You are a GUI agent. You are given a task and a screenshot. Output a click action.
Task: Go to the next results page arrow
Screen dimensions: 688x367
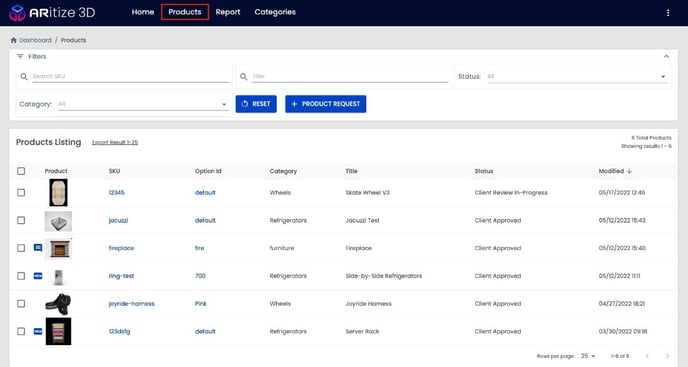667,356
